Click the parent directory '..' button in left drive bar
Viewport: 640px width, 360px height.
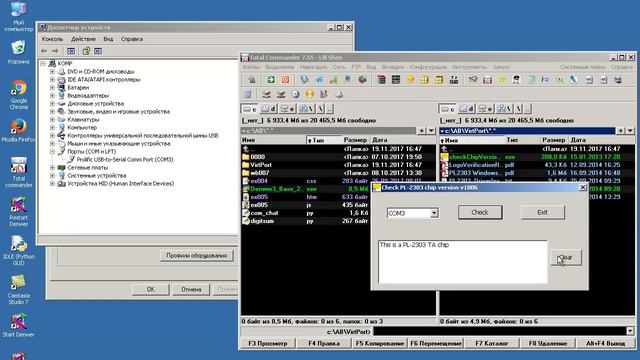tap(330, 109)
